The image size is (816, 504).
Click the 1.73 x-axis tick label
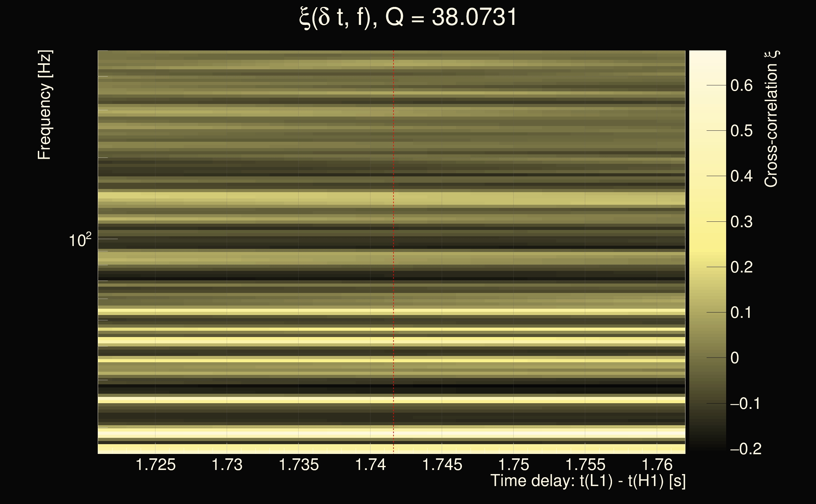[x=227, y=465]
